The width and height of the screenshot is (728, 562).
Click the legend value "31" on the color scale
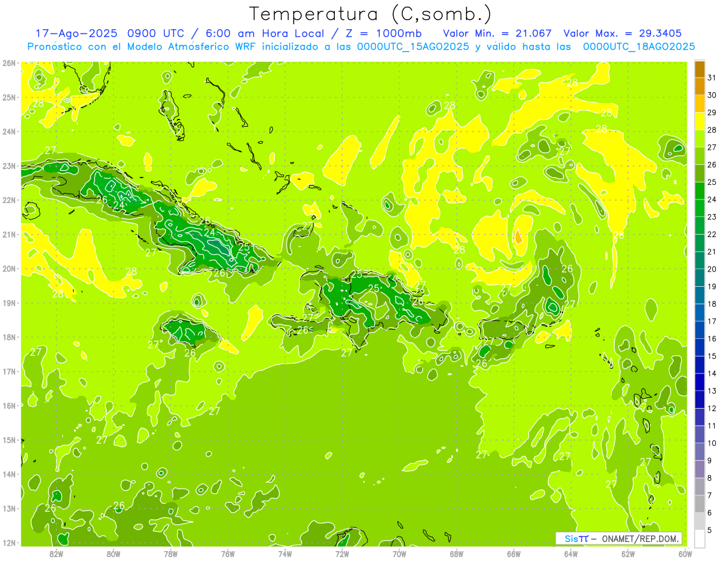(x=712, y=78)
